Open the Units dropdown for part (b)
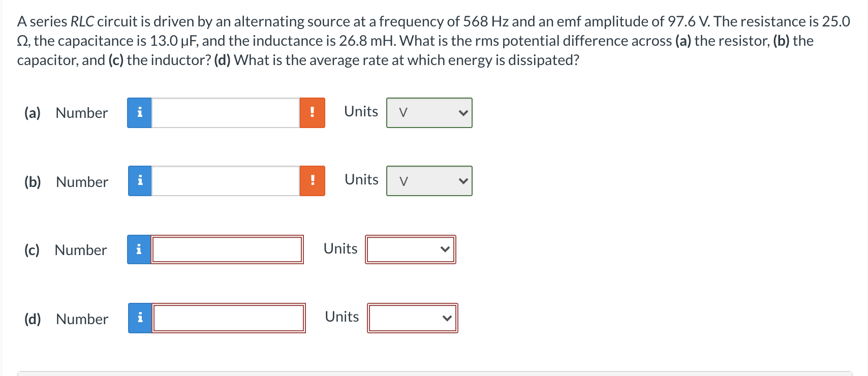Image resolution: width=868 pixels, height=376 pixels. [x=429, y=180]
